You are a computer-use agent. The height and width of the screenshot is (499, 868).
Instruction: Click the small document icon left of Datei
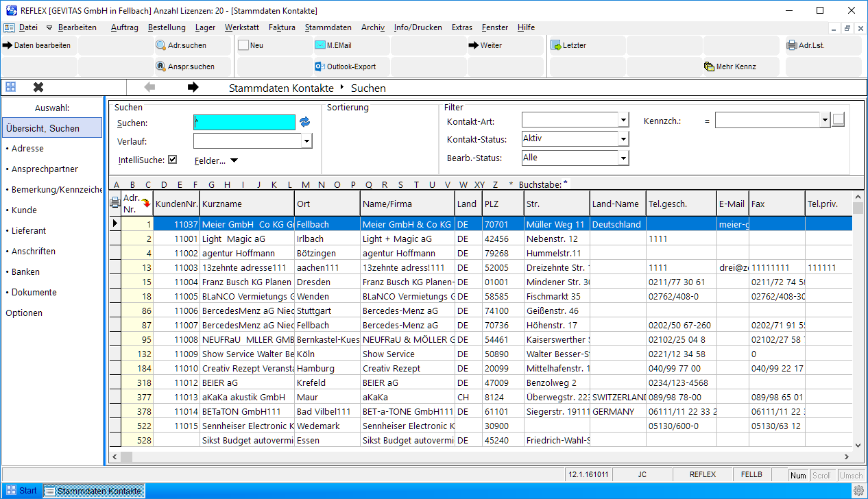point(10,27)
